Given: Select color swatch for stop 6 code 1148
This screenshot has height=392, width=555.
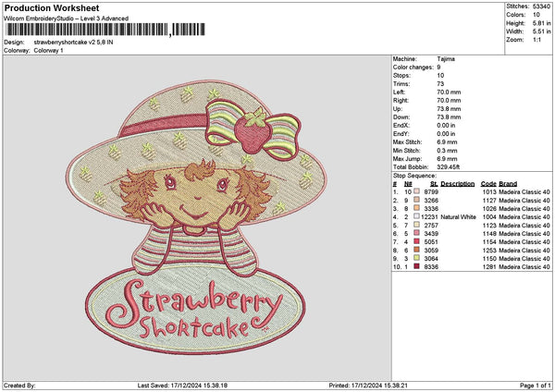Looking at the screenshot, I should (416, 233).
